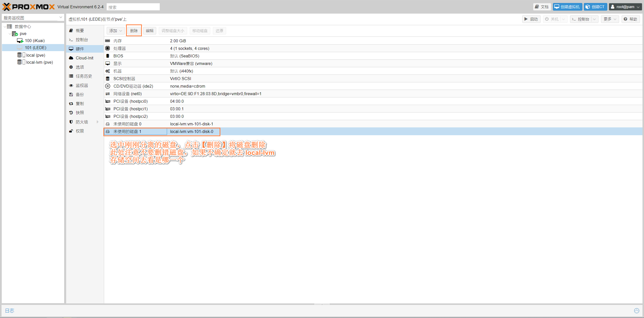Collapse the 数据中心 tree node
This screenshot has width=644, height=318.
tap(5, 27)
